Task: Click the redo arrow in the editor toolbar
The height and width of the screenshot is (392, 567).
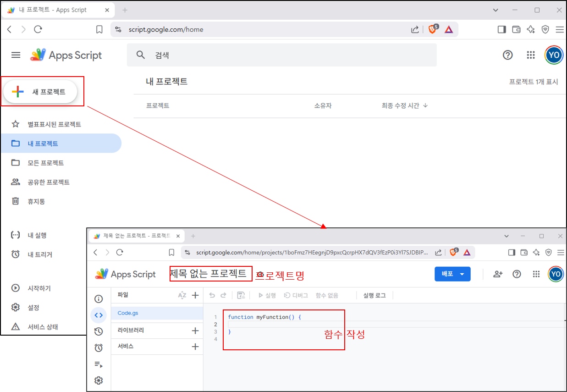Action: [x=224, y=296]
